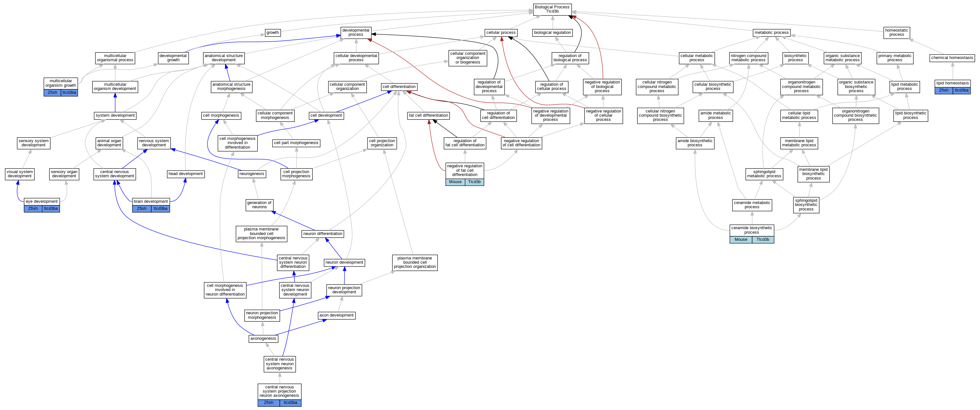Click the neuron differentiation node
This screenshot has width=980, height=410.
[323, 233]
